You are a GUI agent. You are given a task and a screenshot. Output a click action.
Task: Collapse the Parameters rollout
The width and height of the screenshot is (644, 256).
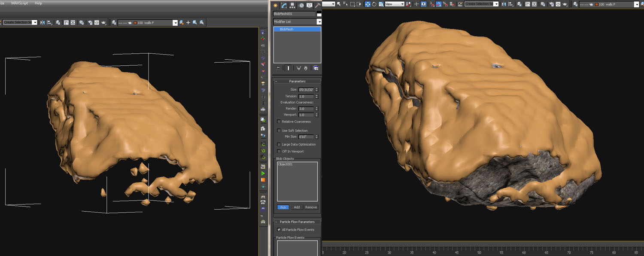297,81
